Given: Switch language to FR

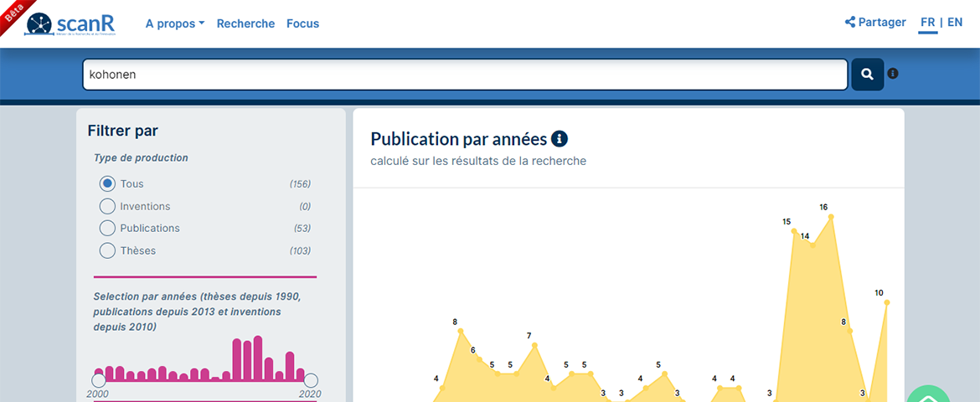Looking at the screenshot, I should [927, 23].
